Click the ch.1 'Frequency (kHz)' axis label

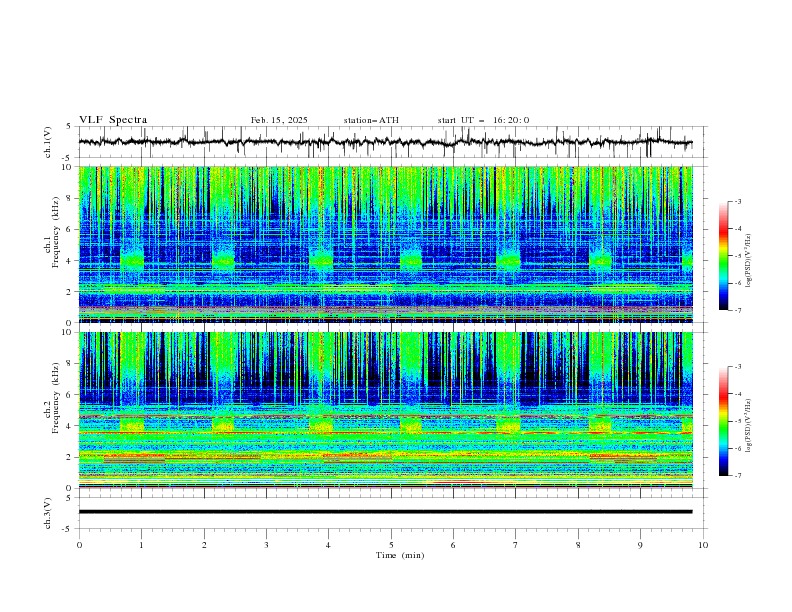pos(56,233)
